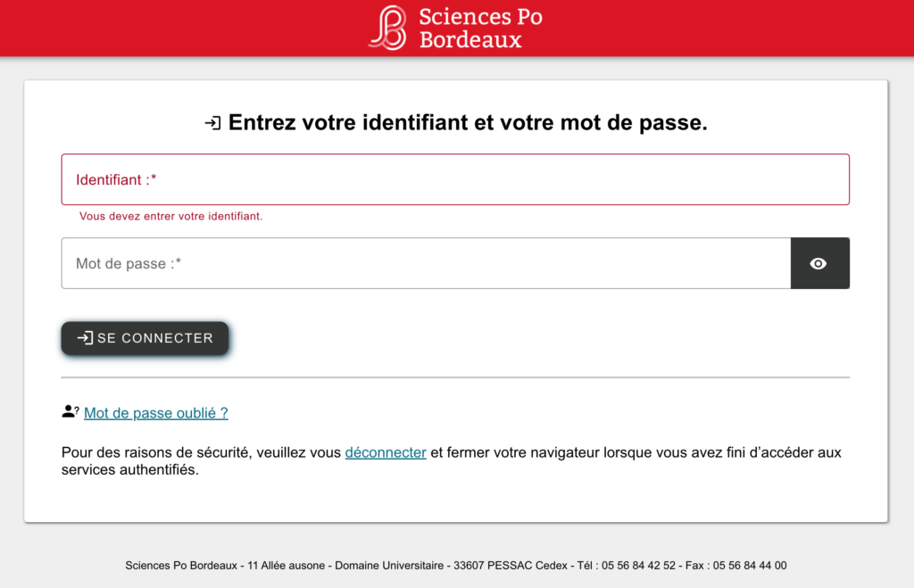Click the Identifiant error message text
Viewport: 914px width, 588px height.
click(170, 216)
